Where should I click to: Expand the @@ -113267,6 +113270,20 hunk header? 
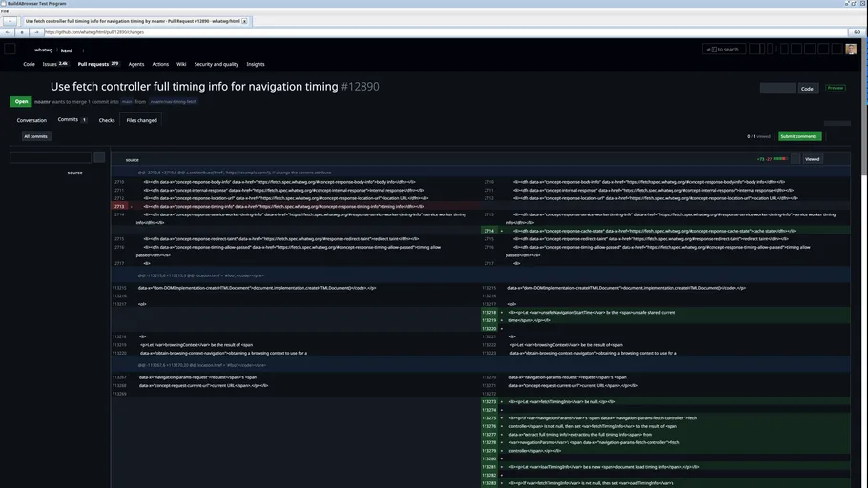pyautogui.click(x=481, y=365)
